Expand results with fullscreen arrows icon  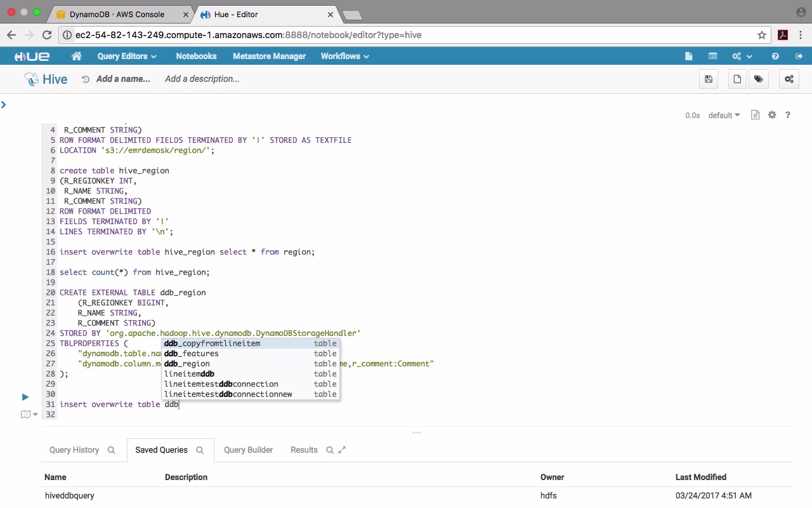coord(342,450)
